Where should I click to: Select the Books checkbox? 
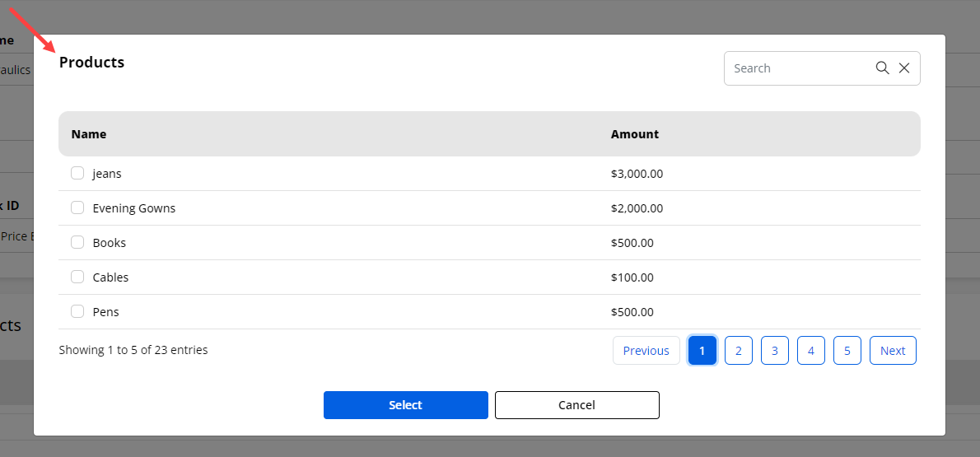77,242
